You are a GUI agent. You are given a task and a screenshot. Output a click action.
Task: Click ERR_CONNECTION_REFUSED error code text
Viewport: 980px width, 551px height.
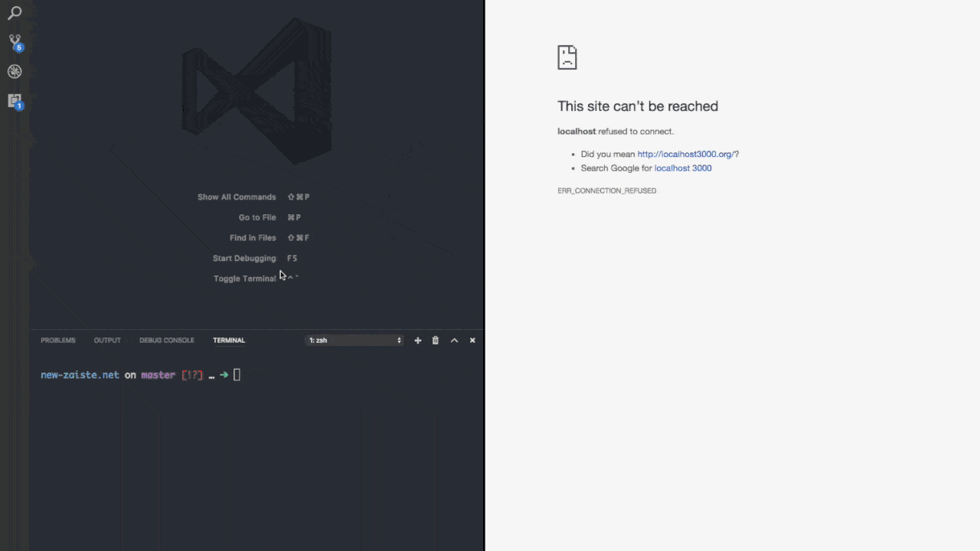(607, 191)
